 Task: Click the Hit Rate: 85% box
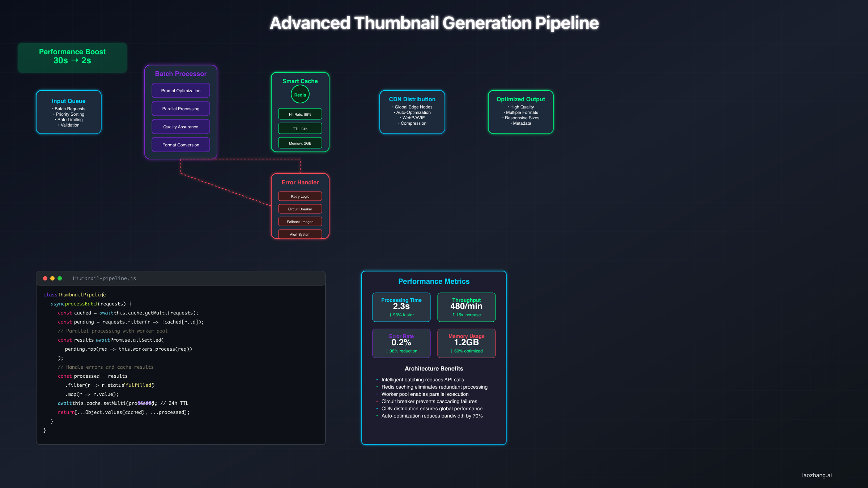coord(300,114)
